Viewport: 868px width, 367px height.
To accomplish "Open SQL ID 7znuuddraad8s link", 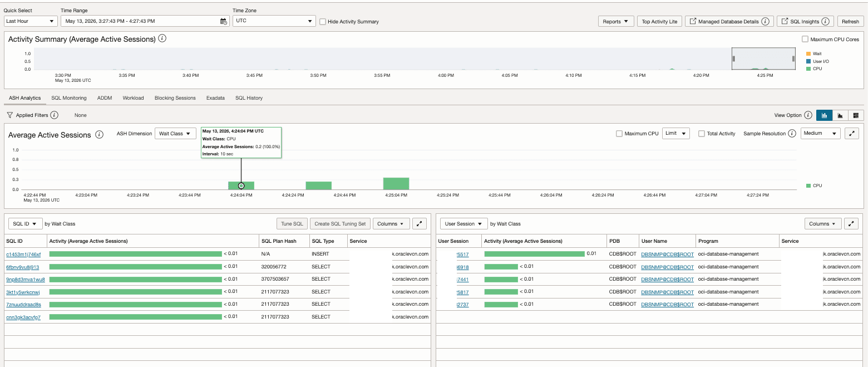I will coord(23,305).
